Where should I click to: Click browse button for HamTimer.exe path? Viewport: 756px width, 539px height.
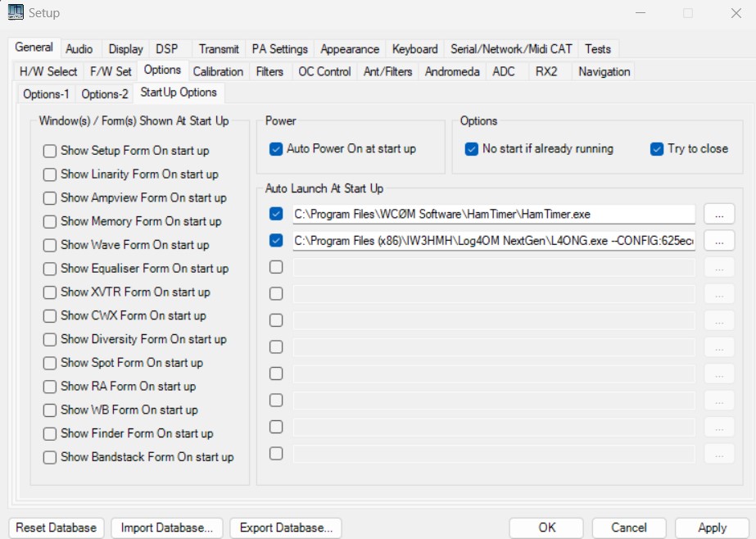[x=719, y=215]
